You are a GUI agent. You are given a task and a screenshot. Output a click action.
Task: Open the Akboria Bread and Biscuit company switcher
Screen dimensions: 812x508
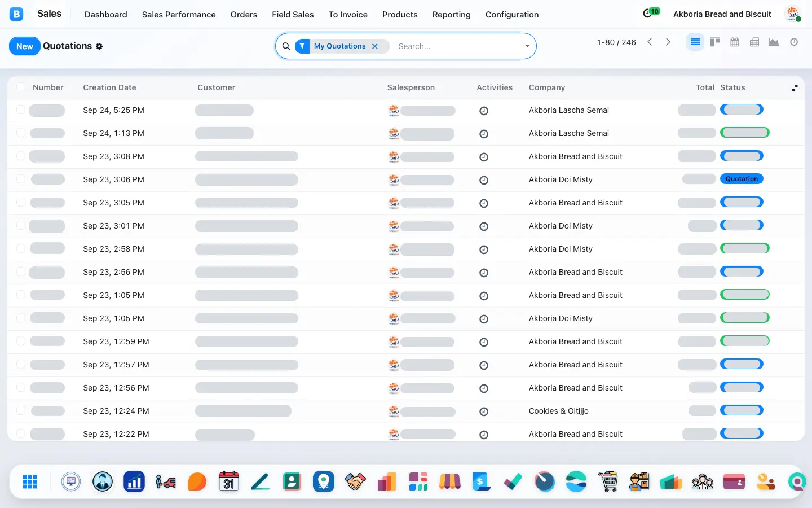click(x=722, y=14)
